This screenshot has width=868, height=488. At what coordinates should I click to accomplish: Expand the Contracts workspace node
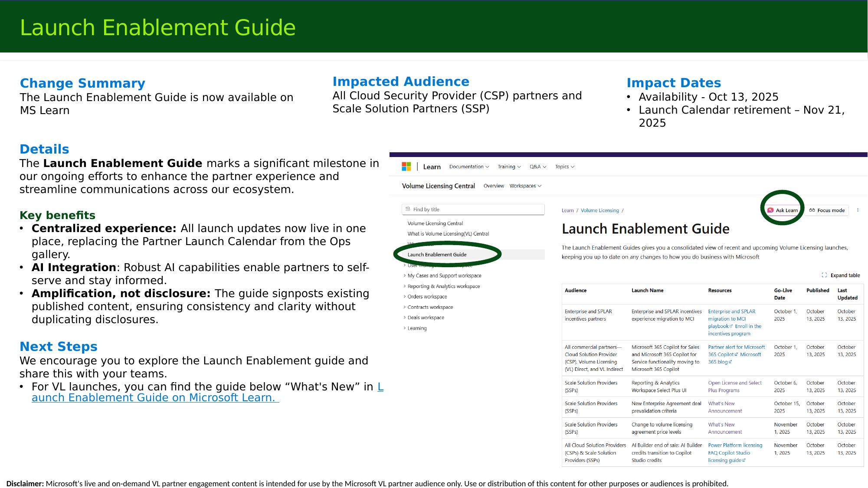tap(429, 307)
